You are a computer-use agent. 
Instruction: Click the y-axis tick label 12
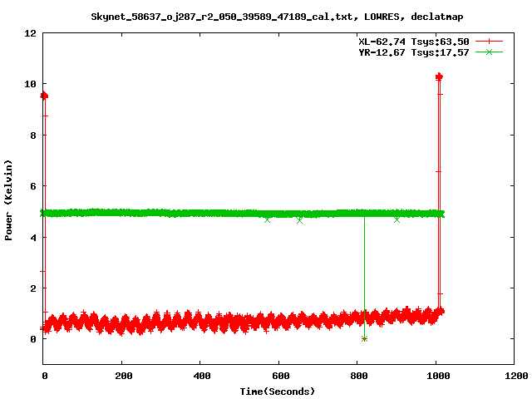coord(30,33)
